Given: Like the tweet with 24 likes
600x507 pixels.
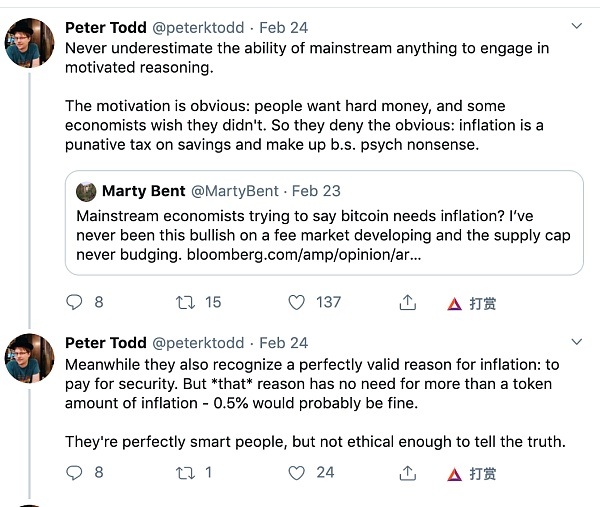Looking at the screenshot, I should coord(296,472).
